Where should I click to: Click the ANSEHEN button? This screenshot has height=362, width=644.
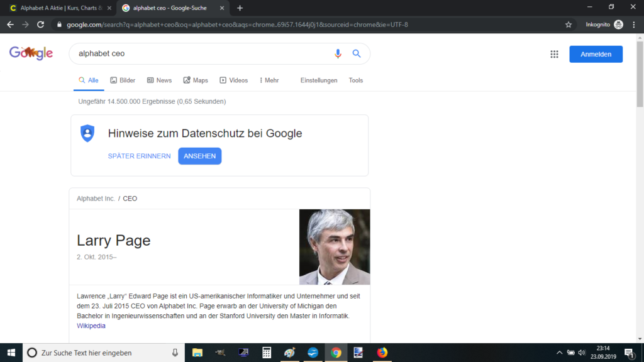coord(199,156)
